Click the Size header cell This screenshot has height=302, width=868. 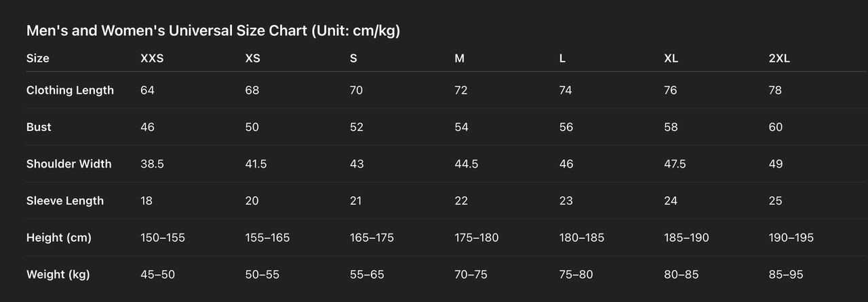(x=38, y=58)
